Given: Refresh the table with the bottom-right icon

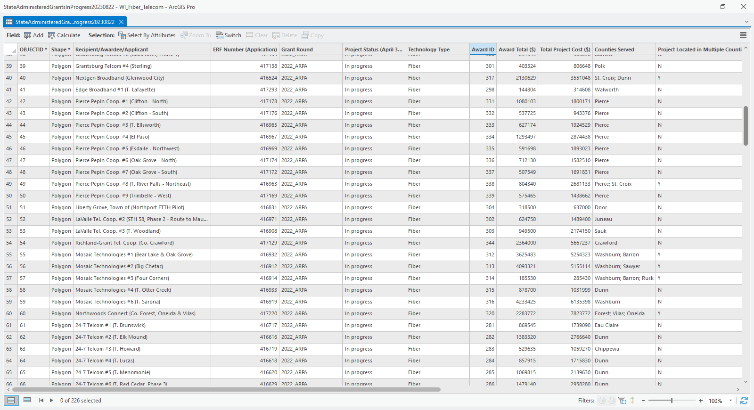Looking at the screenshot, I should (x=743, y=400).
